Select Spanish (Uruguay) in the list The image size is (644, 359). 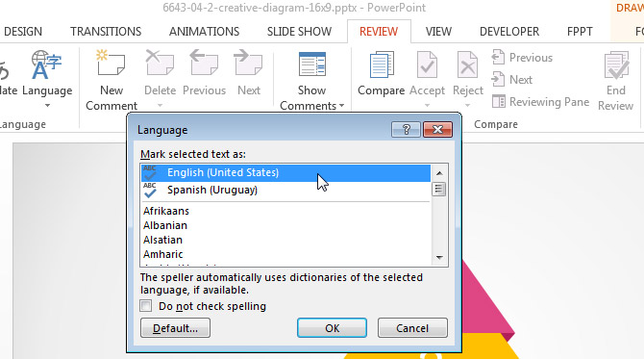tap(285, 190)
